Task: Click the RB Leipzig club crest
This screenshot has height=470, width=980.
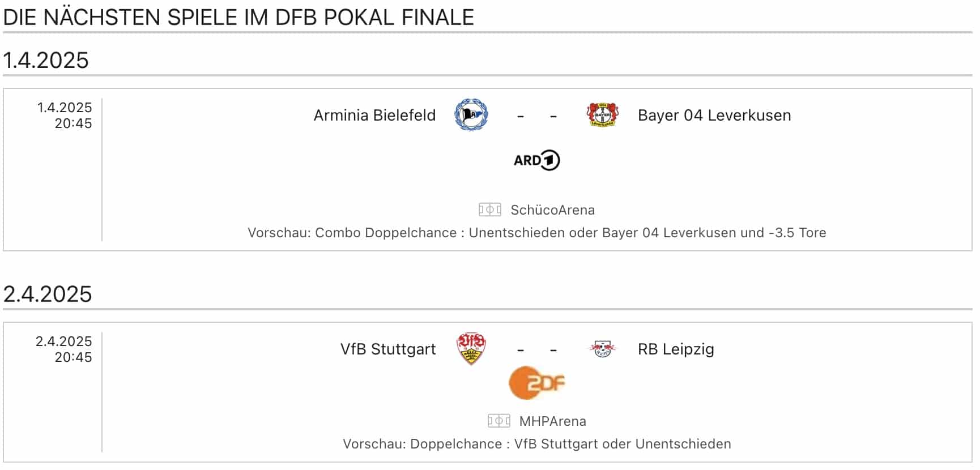Action: (602, 349)
